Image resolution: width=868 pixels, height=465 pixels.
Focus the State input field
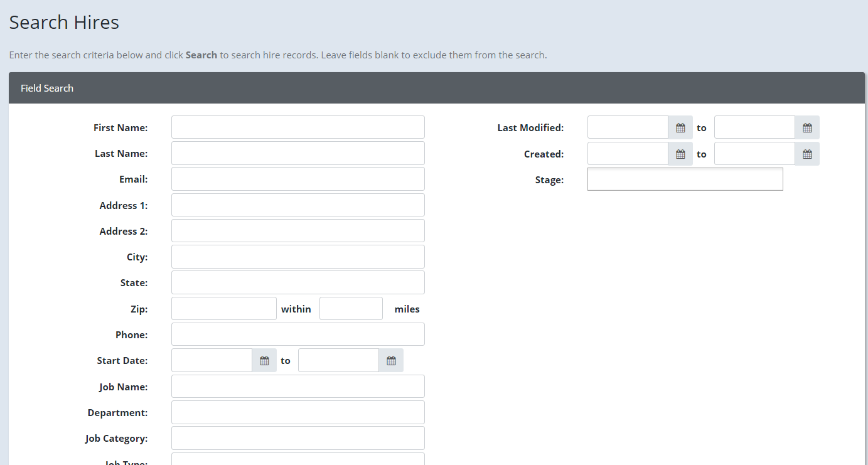tap(297, 282)
